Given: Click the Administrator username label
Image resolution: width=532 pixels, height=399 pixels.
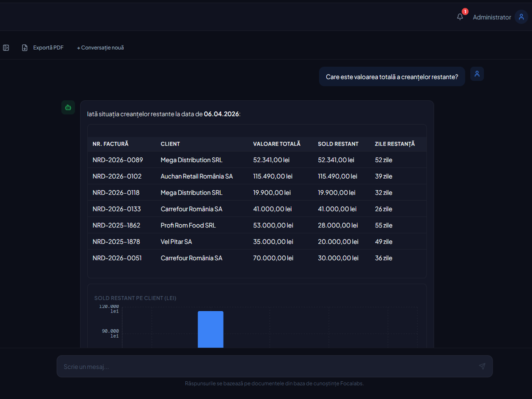Looking at the screenshot, I should point(492,17).
